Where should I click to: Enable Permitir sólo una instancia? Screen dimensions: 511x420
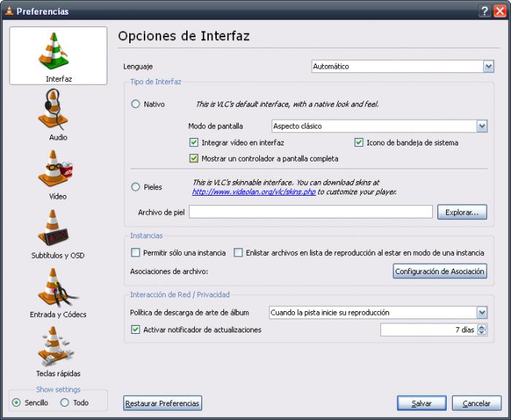point(135,253)
